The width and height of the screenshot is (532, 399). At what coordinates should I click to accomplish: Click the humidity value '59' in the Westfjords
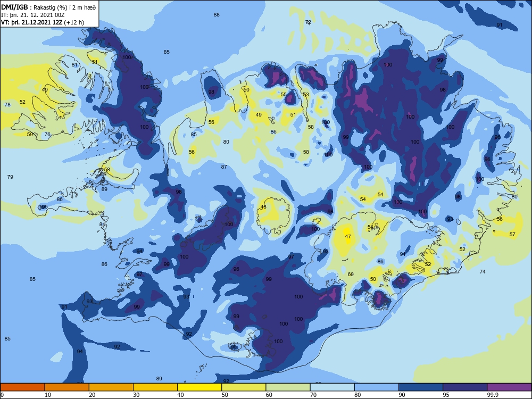(30, 135)
